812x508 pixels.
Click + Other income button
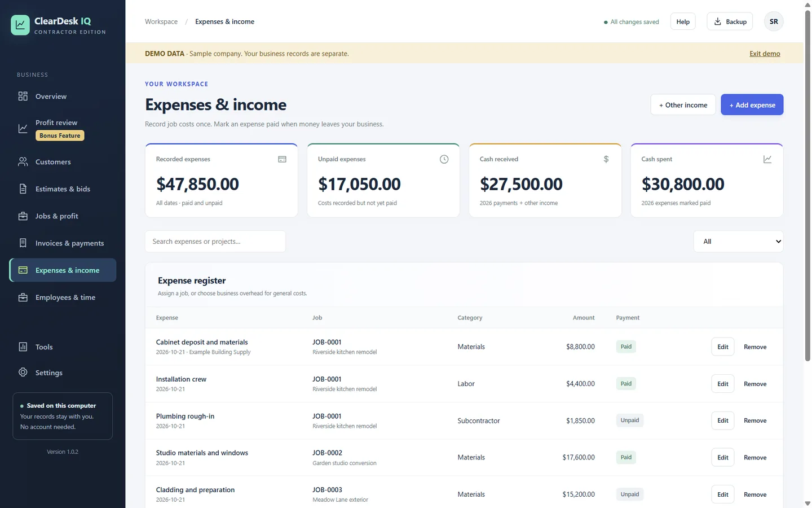(x=683, y=104)
